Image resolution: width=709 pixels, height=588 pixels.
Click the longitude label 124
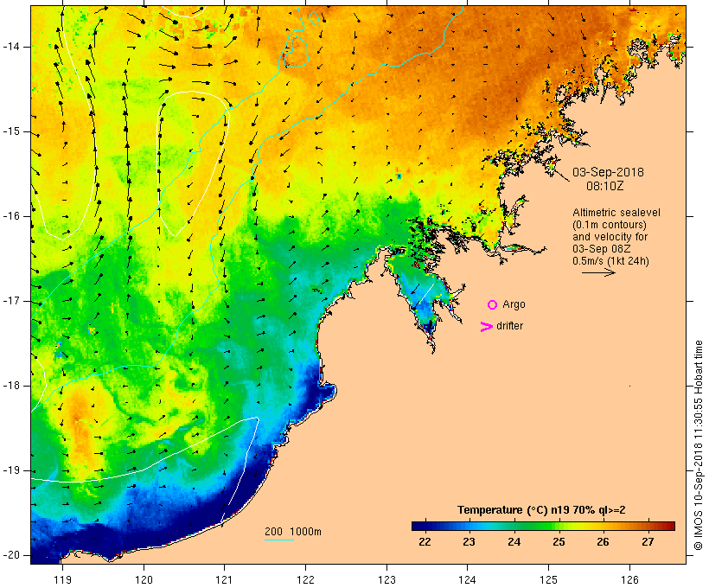(467, 579)
